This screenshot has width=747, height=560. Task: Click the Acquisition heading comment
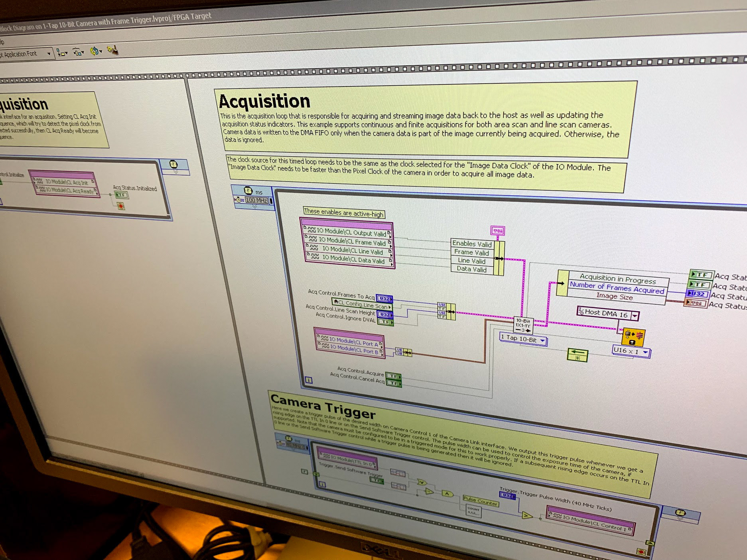point(264,101)
